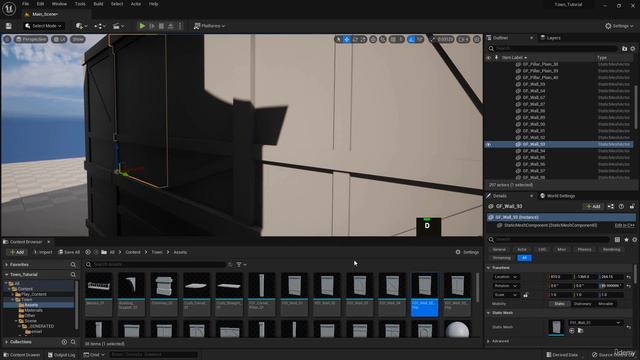Open the Build menu
Viewport: 640px width, 360px height.
point(98,4)
